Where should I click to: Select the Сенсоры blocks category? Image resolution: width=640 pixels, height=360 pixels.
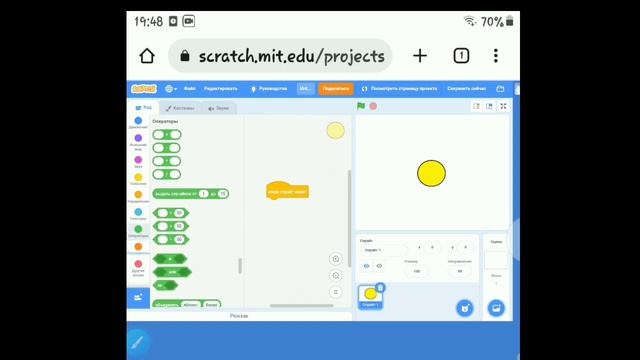click(138, 214)
